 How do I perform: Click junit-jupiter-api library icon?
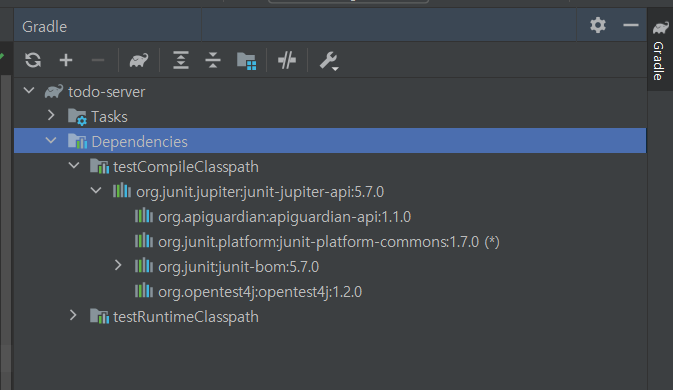pyautogui.click(x=122, y=190)
